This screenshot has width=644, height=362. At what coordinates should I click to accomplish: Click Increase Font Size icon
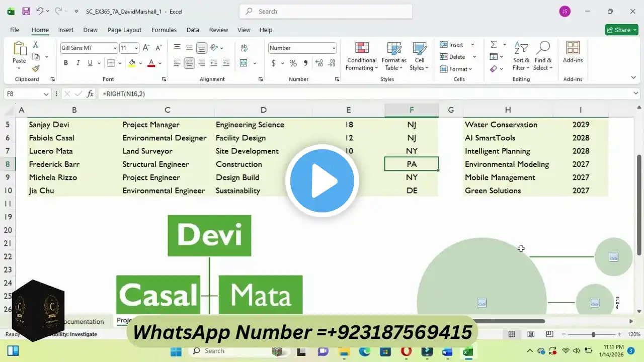tap(146, 48)
